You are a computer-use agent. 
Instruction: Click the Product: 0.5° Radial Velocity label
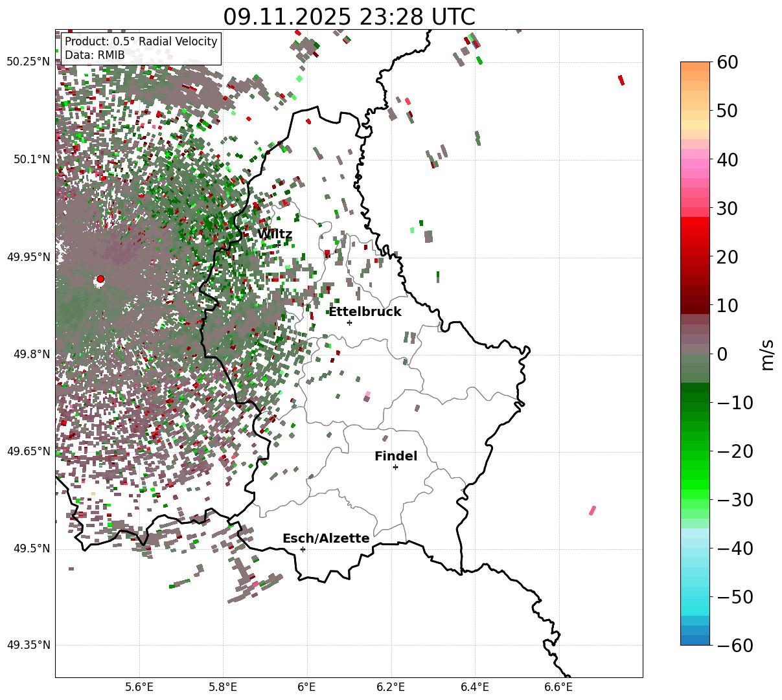(141, 41)
